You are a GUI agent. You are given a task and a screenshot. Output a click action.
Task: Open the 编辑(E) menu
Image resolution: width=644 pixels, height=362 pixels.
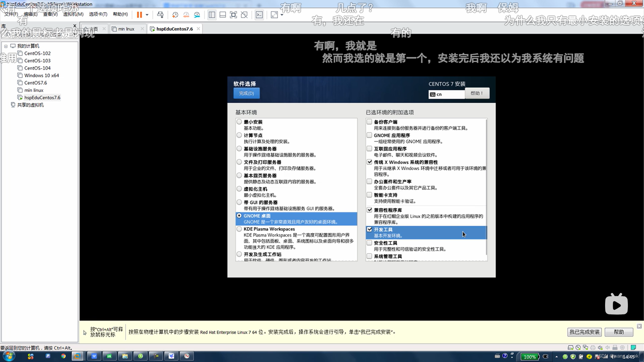click(31, 14)
